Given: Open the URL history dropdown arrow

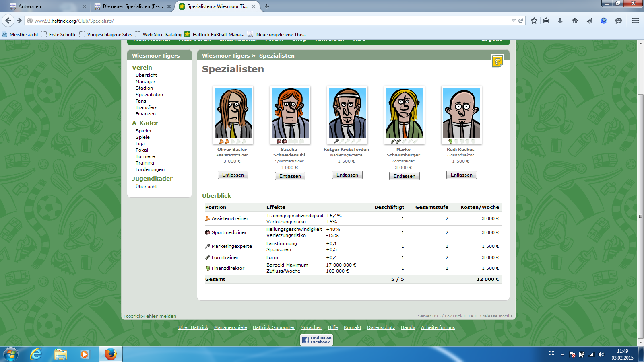Looking at the screenshot, I should coord(514,21).
